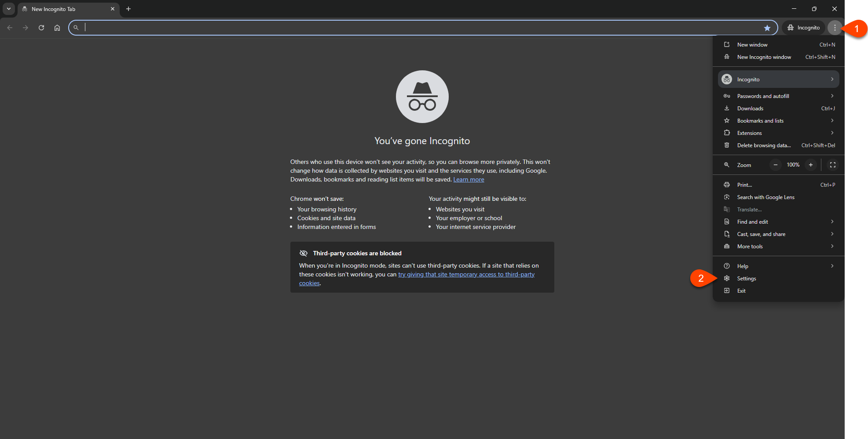Click the puzzle icon beside Extensions
Image resolution: width=868 pixels, height=439 pixels.
727,133
